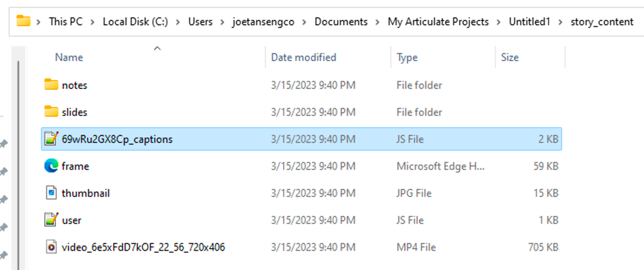Click the folder icon in address bar
Viewport: 644px width, 270px height.
click(24, 21)
